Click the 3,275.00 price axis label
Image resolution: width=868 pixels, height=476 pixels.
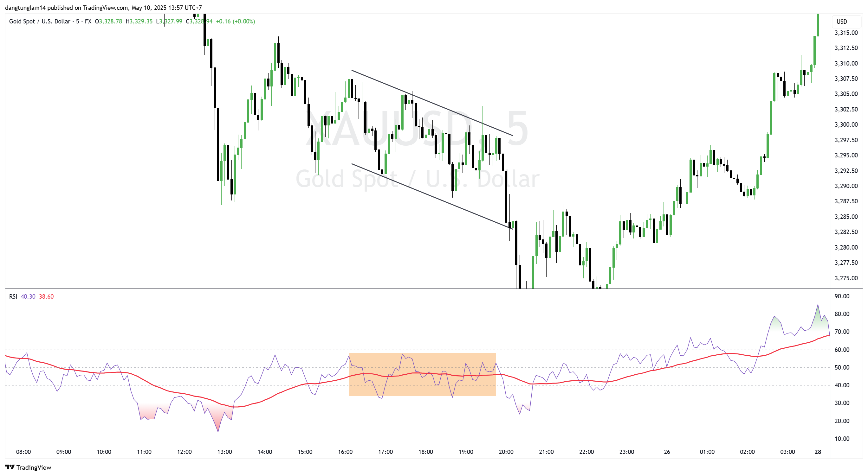[846, 278]
